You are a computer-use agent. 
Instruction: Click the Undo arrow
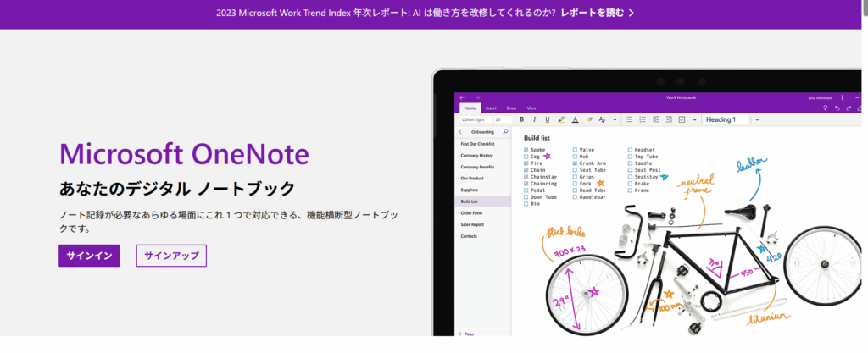pos(837,108)
